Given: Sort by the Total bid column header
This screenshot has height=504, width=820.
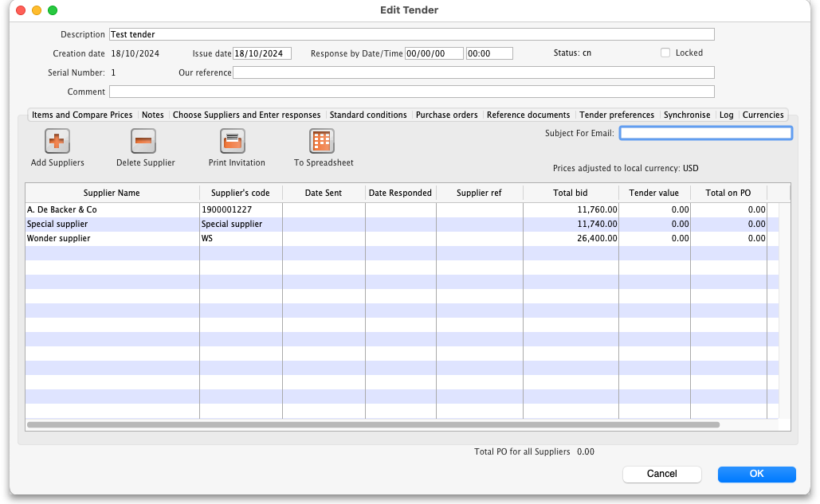Looking at the screenshot, I should pyautogui.click(x=571, y=193).
